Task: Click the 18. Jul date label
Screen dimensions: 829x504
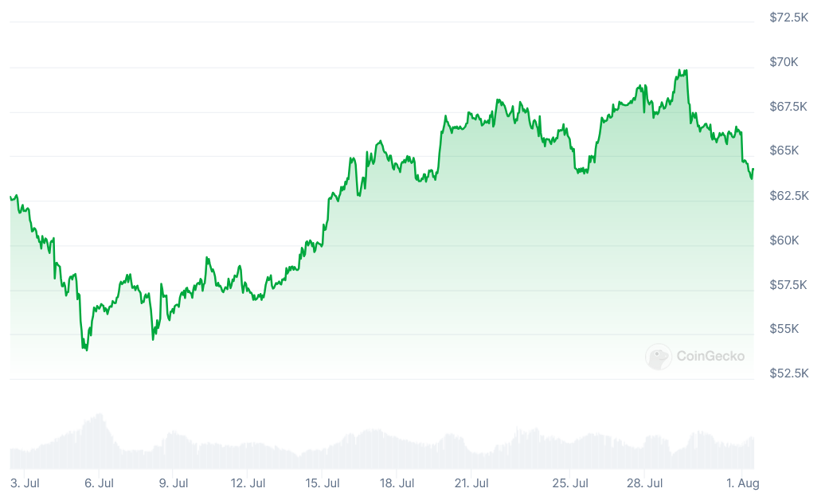Action: click(397, 483)
